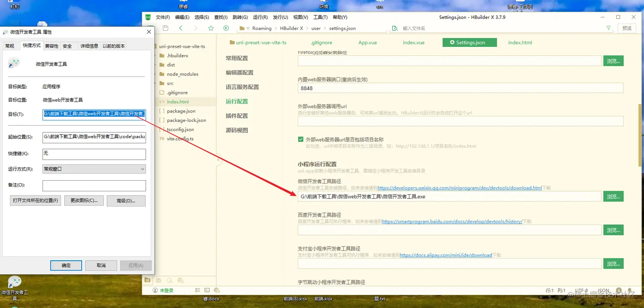Click the folder icon in breadcrumb path
The width and height of the screenshot is (644, 308).
[242, 28]
